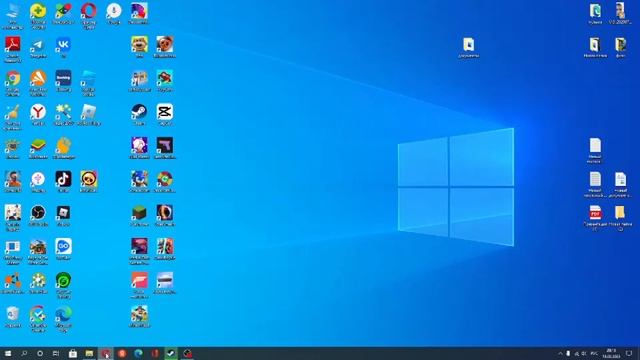Switch to Edge on the taskbar
The height and width of the screenshot is (360, 640).
(138, 353)
